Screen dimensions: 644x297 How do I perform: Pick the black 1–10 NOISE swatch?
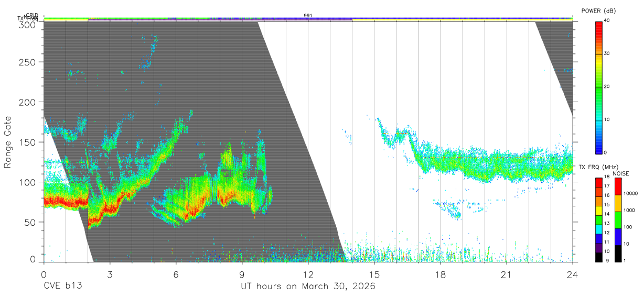618,254
